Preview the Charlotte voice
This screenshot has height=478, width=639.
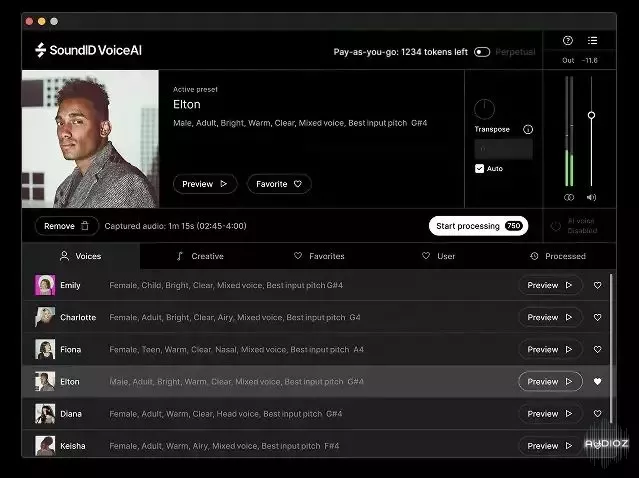[550, 317]
